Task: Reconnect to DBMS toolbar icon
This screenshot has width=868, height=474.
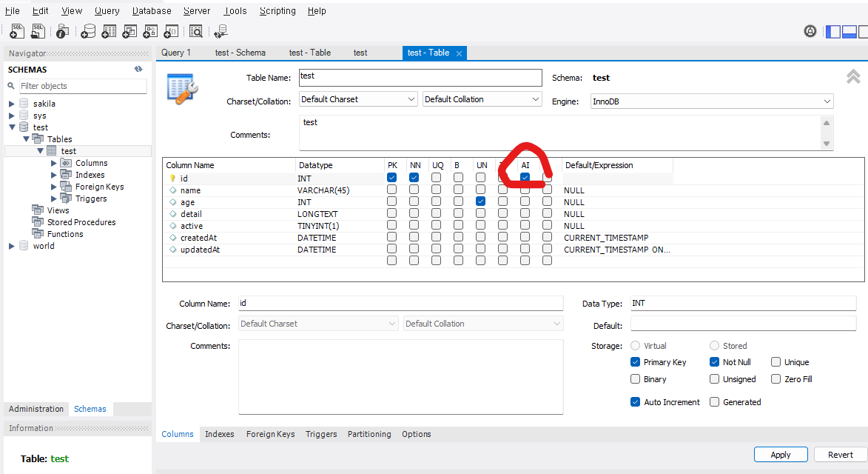Action: (221, 31)
